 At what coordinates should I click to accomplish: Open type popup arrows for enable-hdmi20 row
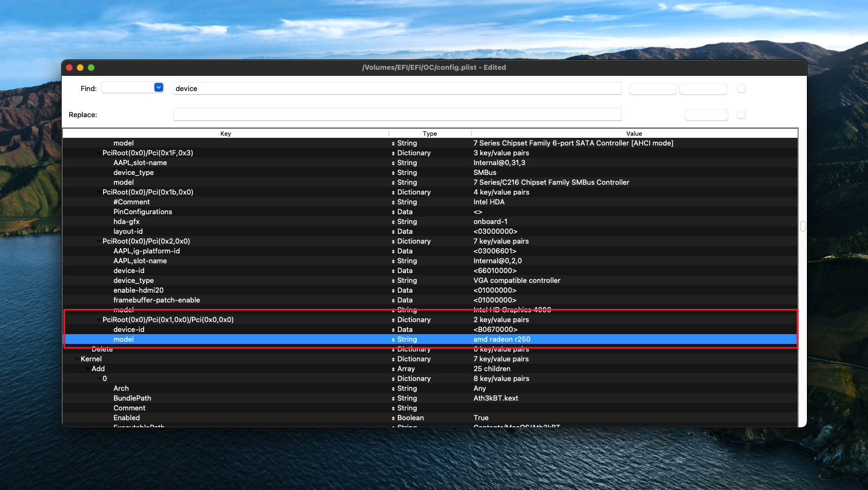393,291
